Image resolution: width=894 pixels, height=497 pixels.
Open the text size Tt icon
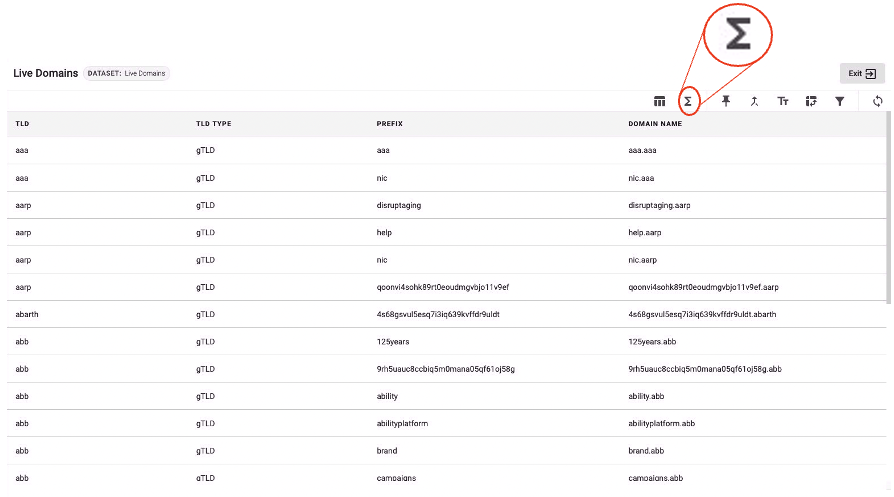click(x=783, y=101)
